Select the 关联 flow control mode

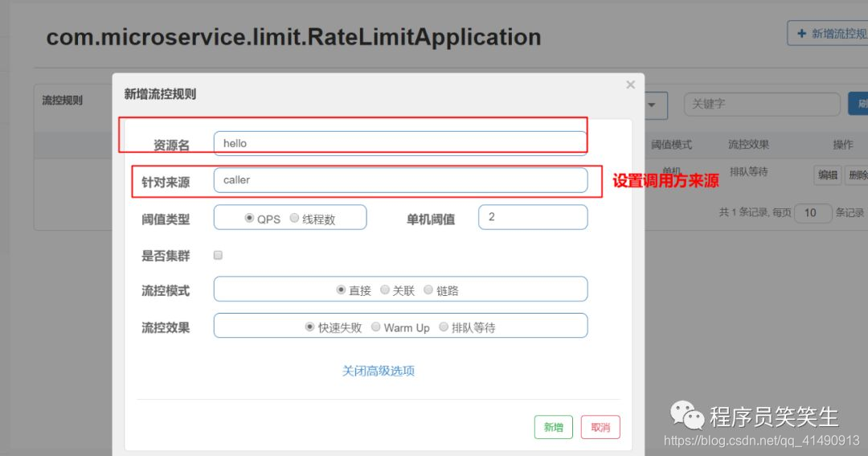[385, 290]
